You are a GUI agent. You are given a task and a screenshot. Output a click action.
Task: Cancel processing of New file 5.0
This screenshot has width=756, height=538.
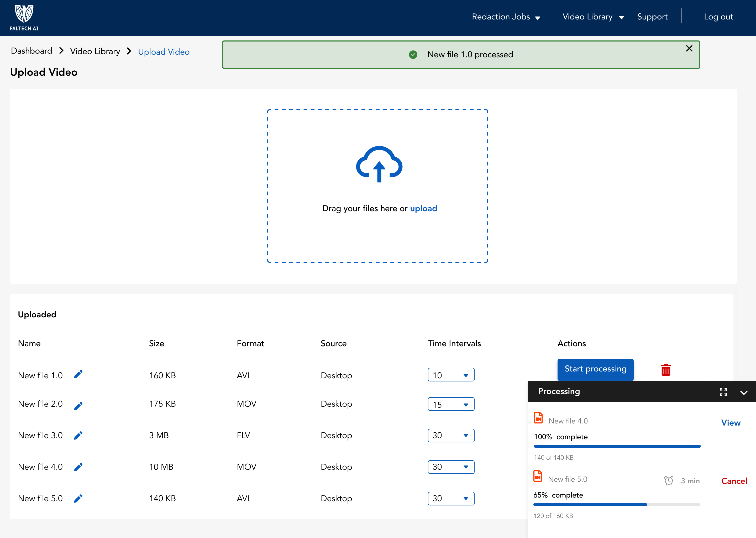[734, 481]
